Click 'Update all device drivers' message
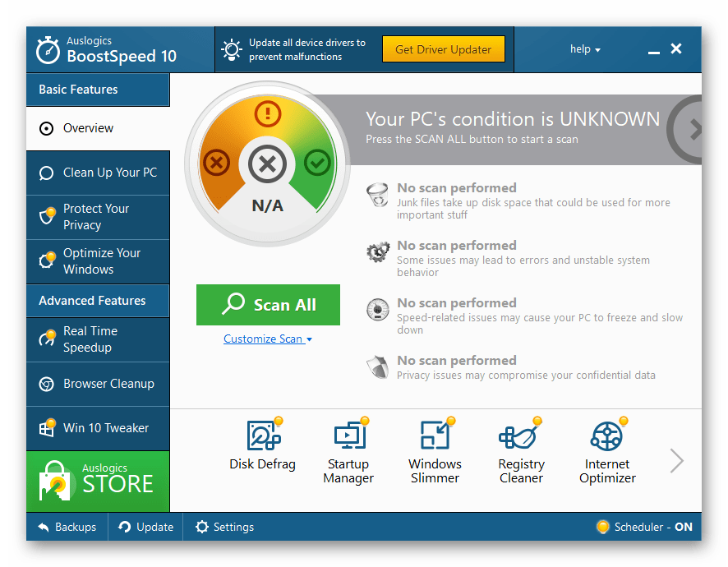The height and width of the screenshot is (567, 728). pos(307,49)
